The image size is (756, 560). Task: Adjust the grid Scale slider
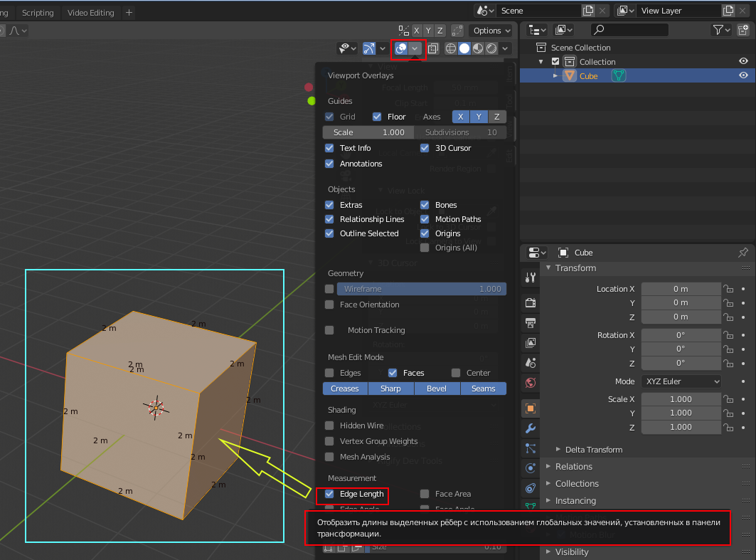(368, 132)
